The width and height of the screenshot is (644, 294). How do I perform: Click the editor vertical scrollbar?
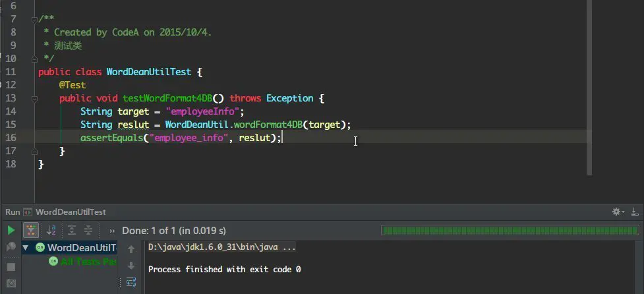click(x=589, y=88)
